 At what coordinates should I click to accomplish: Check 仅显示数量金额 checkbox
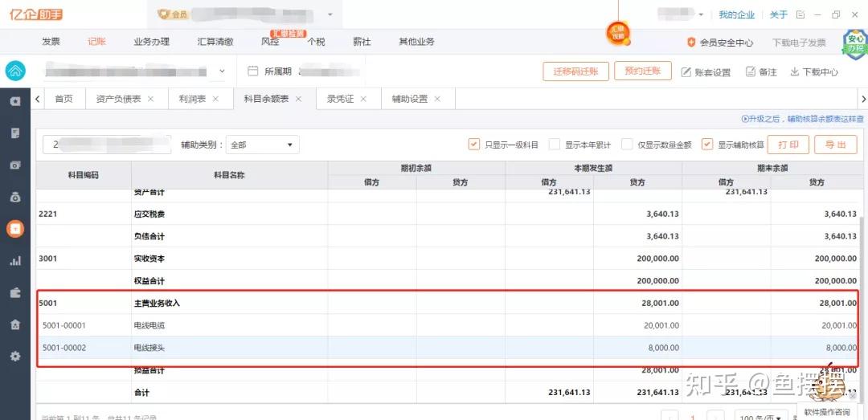[627, 145]
